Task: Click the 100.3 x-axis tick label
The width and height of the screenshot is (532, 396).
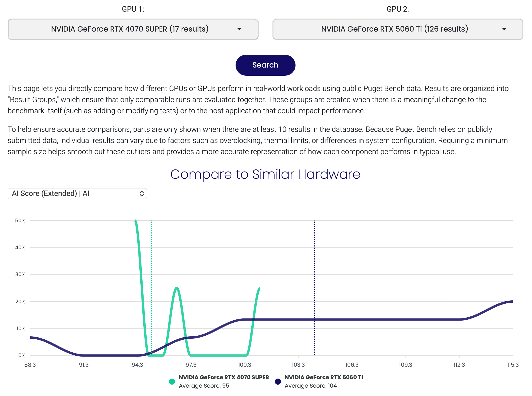Action: [245, 365]
